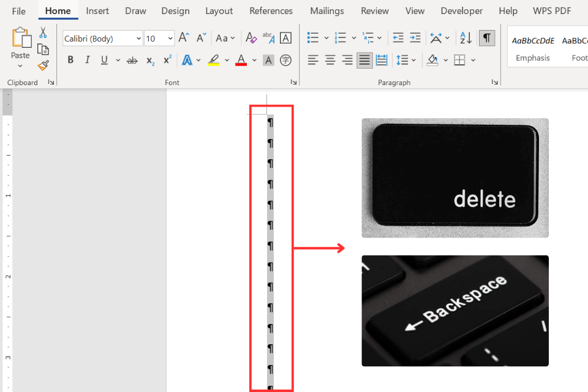The image size is (588, 392).
Task: Apply the Emphasis style
Action: coord(532,48)
